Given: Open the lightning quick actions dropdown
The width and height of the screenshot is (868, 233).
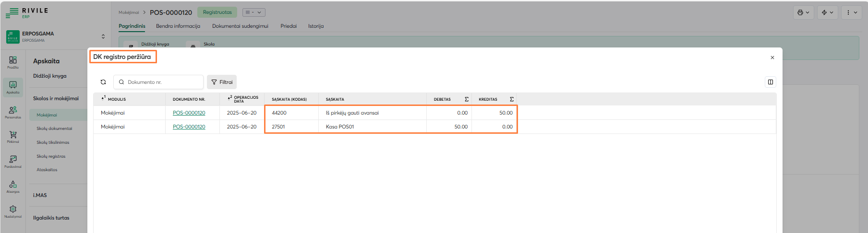Looking at the screenshot, I should pyautogui.click(x=827, y=12).
